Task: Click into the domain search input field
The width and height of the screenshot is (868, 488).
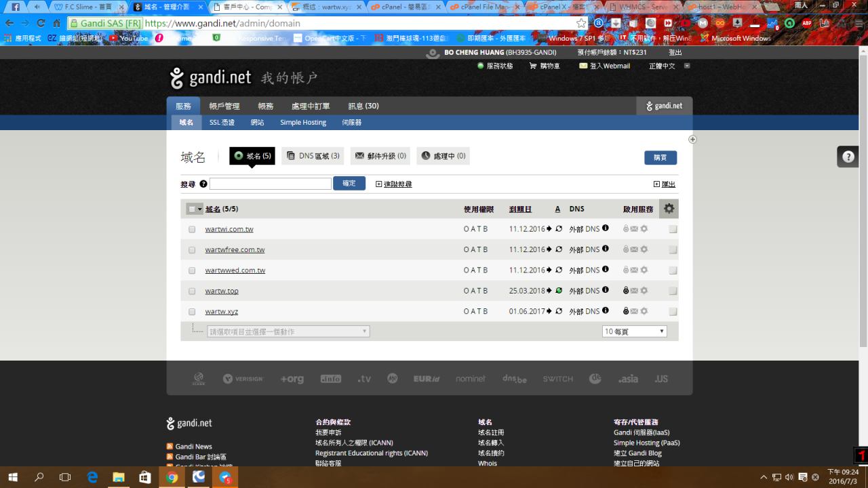Action: [270, 184]
